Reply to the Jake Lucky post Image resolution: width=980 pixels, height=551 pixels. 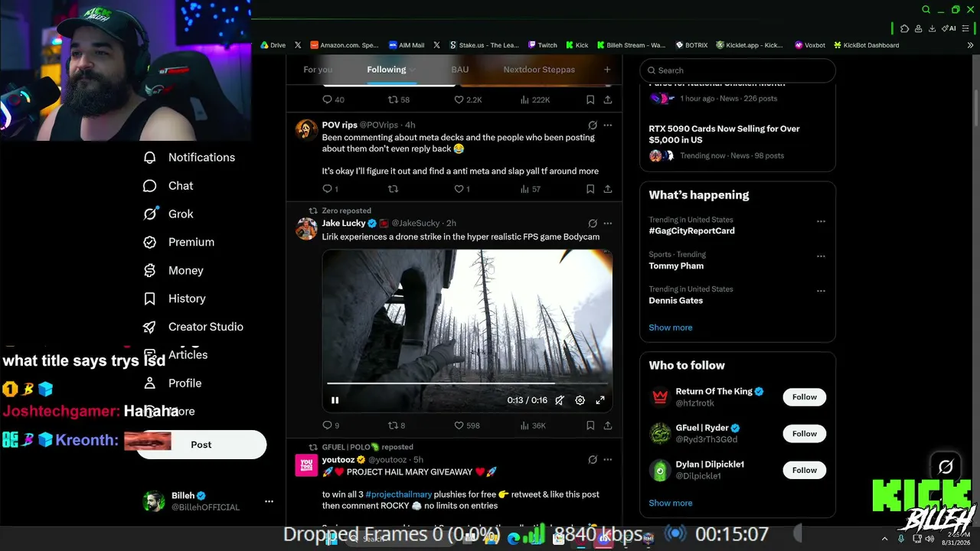click(x=328, y=425)
